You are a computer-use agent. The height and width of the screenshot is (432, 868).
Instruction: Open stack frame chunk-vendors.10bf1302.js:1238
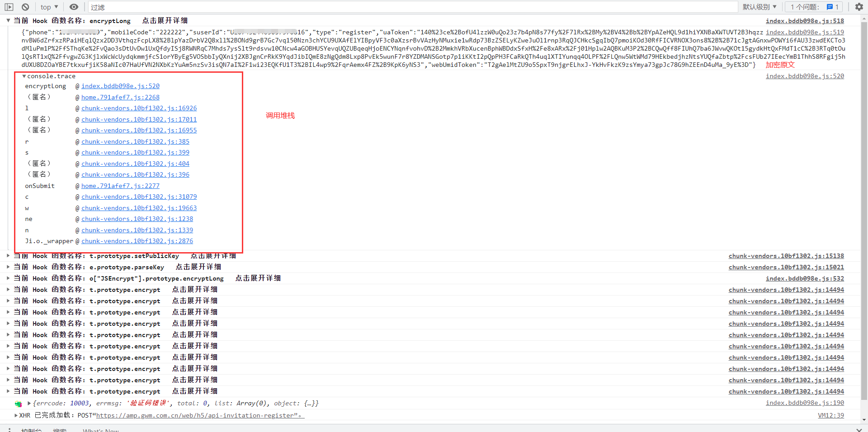tap(137, 219)
